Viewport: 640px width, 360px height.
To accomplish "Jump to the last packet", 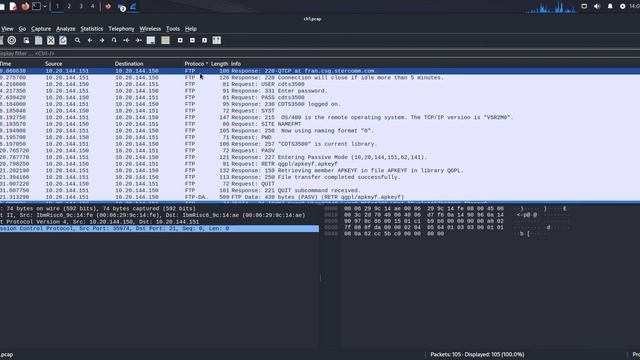I will click(x=139, y=40).
